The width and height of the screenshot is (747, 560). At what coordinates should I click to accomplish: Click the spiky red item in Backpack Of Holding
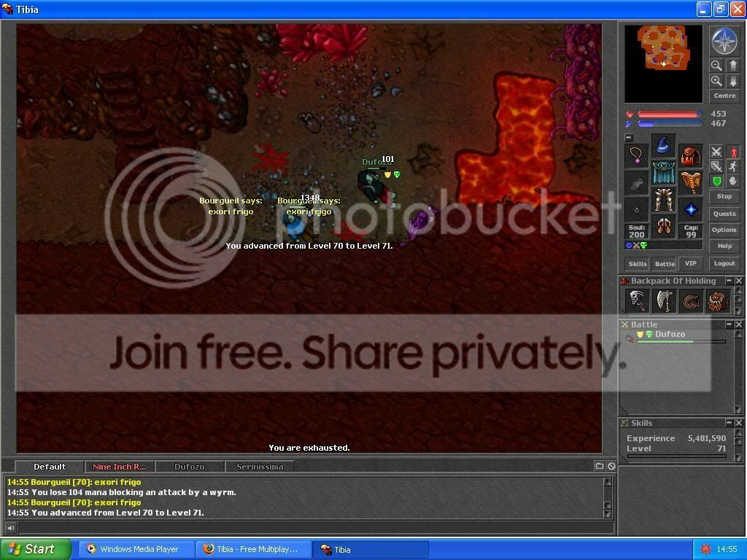(x=717, y=301)
